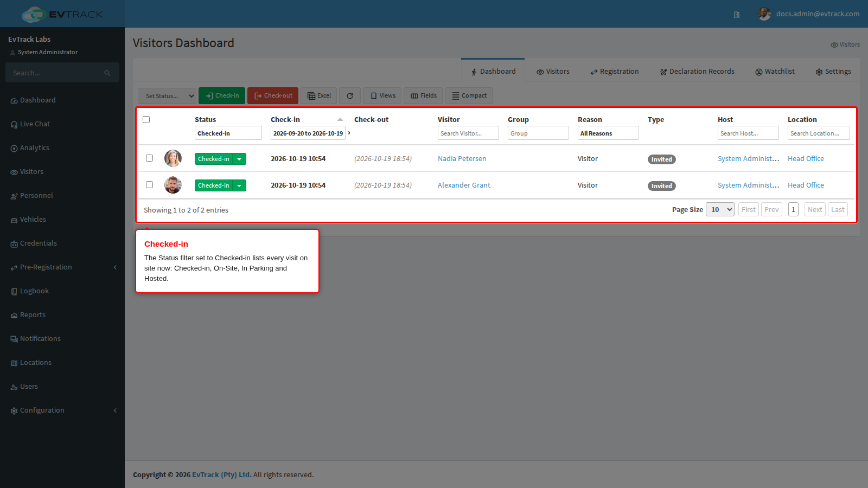Select the checkbox for Nadia Petersen's row
The height and width of the screenshot is (488, 868).
(149, 158)
